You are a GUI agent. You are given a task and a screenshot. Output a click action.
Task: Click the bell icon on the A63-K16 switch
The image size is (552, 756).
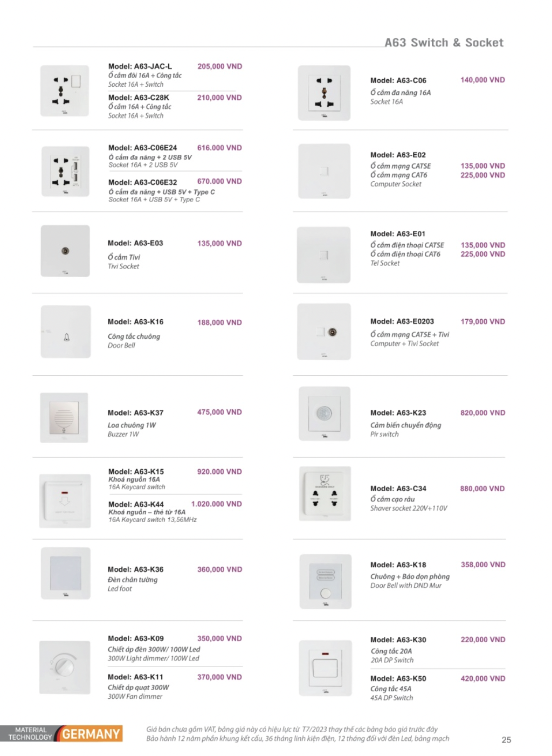67,338
